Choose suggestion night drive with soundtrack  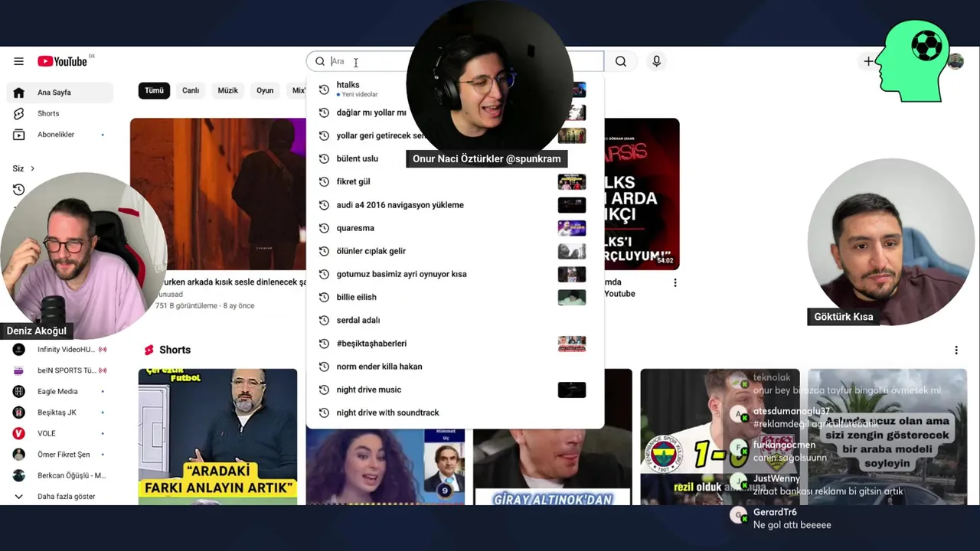[x=455, y=412]
